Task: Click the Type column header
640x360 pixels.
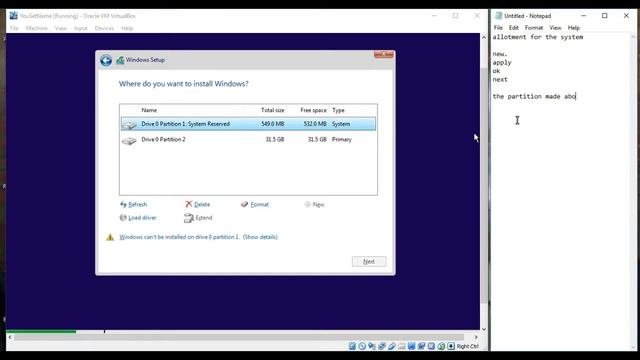Action: [x=338, y=110]
